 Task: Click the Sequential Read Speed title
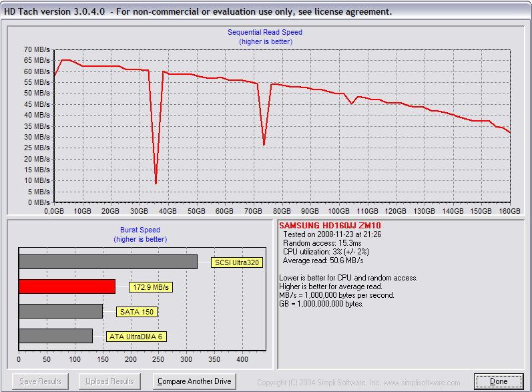[265, 32]
